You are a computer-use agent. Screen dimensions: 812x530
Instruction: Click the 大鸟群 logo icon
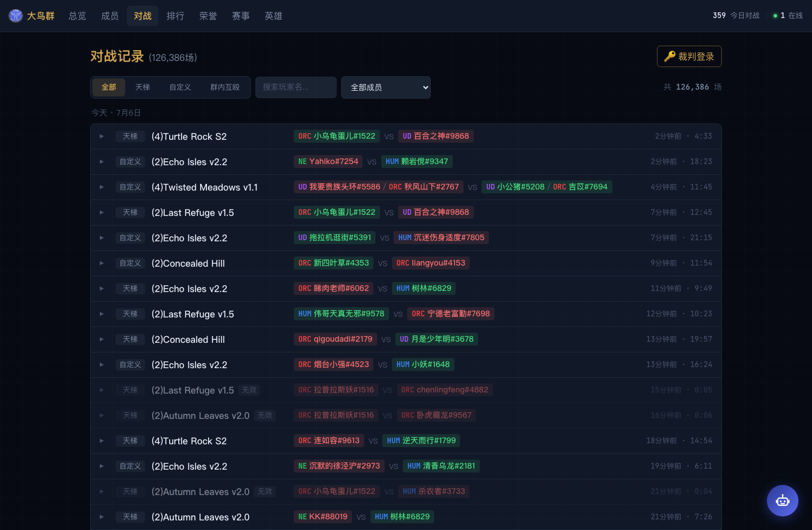(16, 16)
